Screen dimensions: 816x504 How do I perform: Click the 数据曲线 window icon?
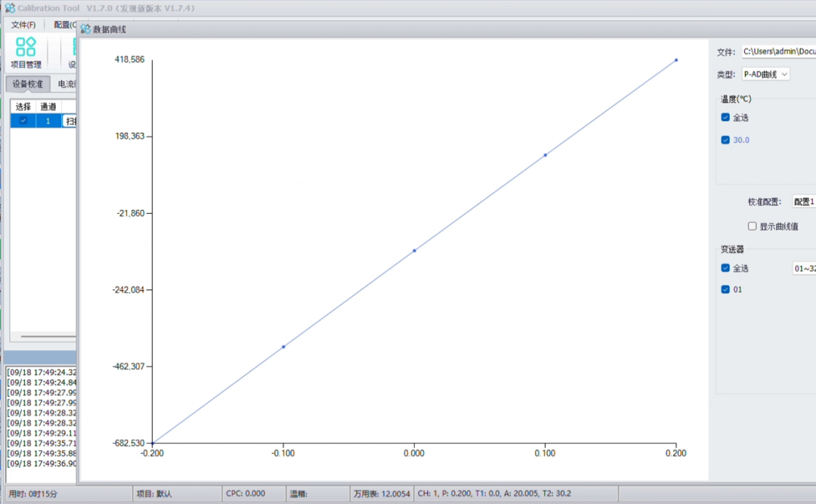tap(85, 29)
